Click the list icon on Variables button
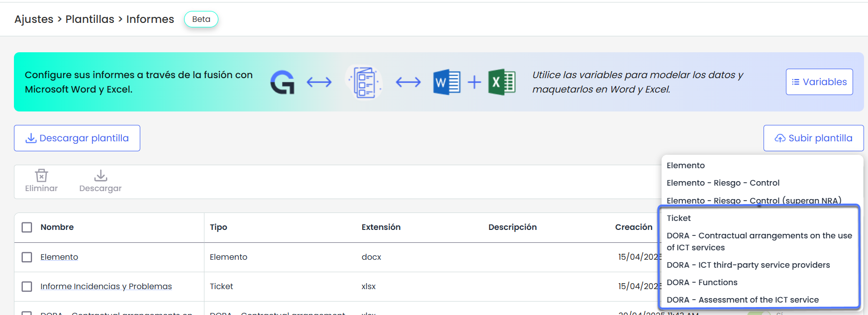The image size is (868, 315). (x=796, y=82)
